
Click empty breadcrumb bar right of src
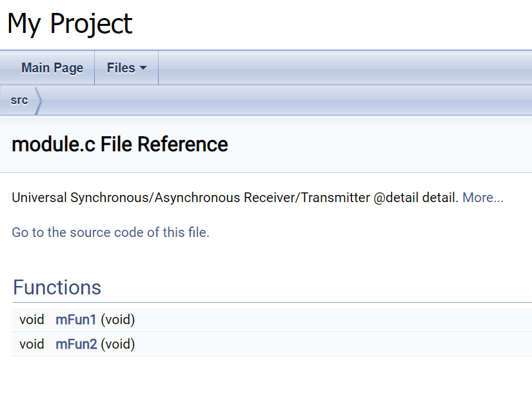pyautogui.click(x=288, y=101)
